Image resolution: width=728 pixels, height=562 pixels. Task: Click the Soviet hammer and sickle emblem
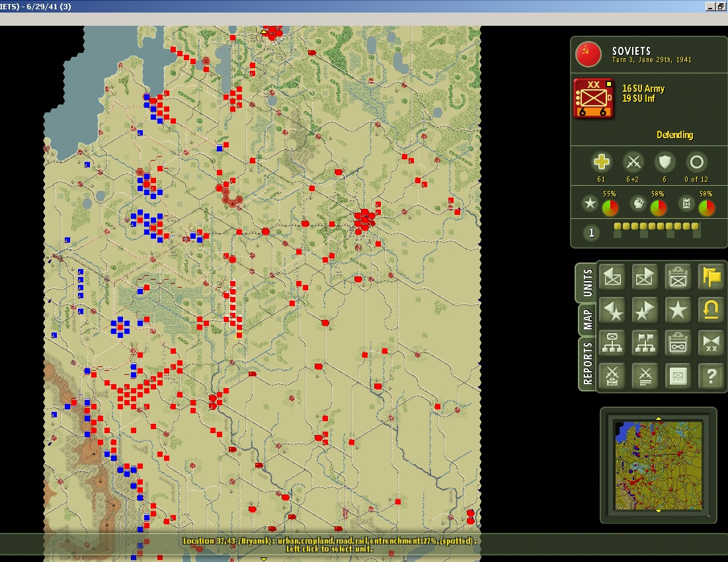click(588, 54)
